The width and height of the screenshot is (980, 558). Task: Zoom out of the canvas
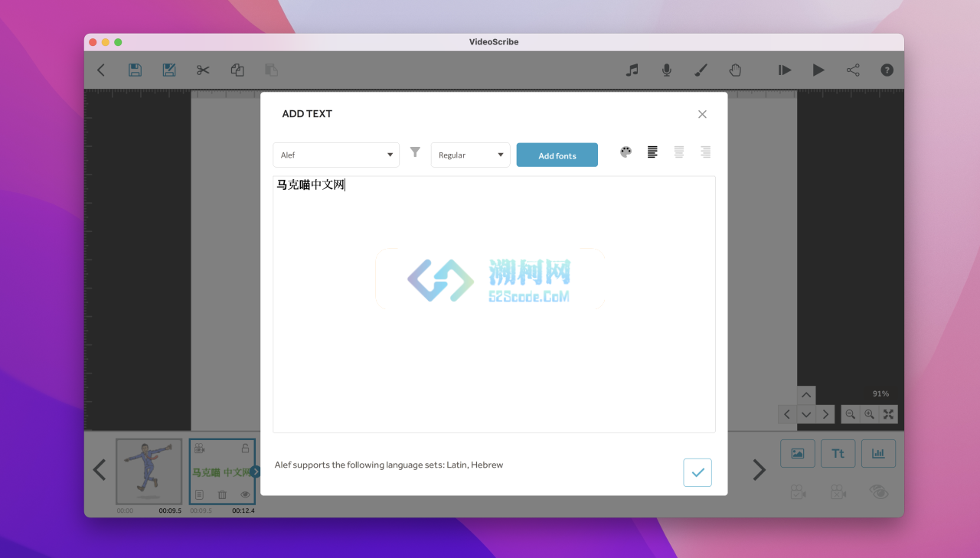coord(850,414)
